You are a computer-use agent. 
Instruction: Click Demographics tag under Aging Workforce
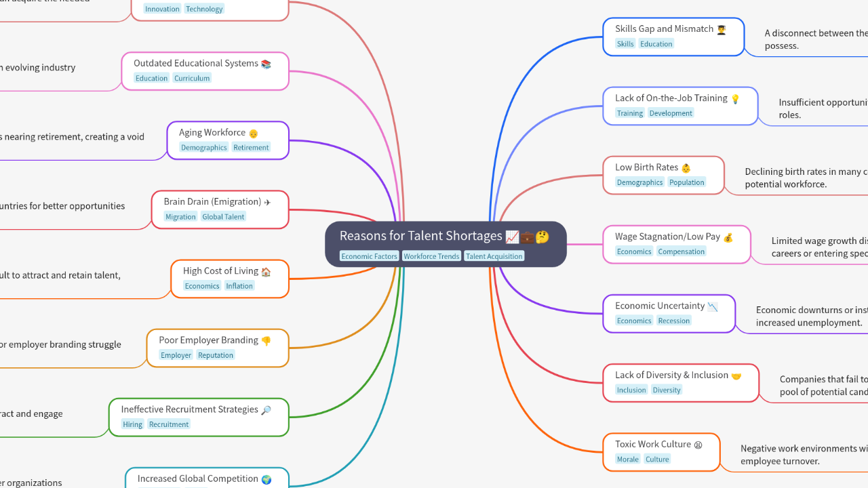click(204, 147)
